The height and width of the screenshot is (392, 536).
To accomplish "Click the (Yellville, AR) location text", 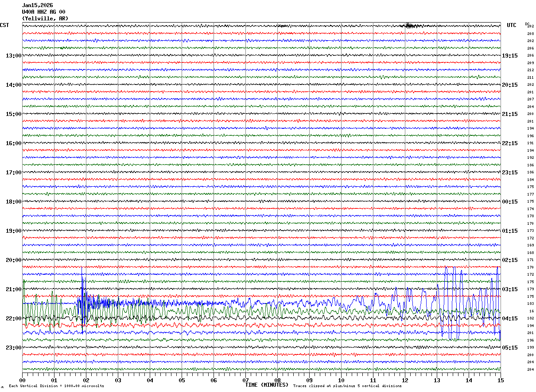I will tap(45, 19).
